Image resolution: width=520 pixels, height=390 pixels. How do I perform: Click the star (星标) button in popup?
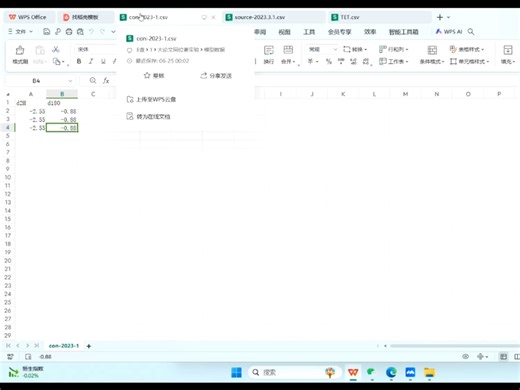154,76
